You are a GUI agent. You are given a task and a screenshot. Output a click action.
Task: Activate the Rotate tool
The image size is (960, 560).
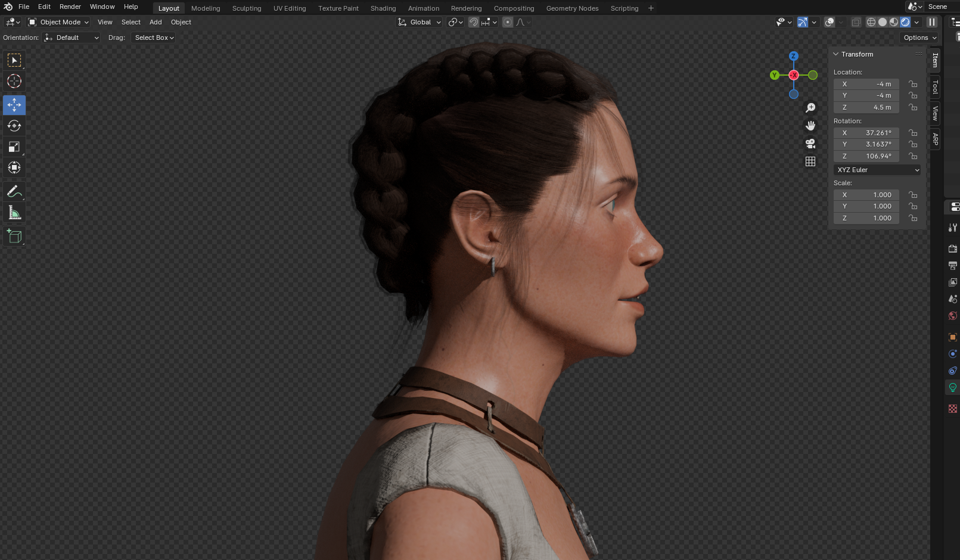point(14,126)
